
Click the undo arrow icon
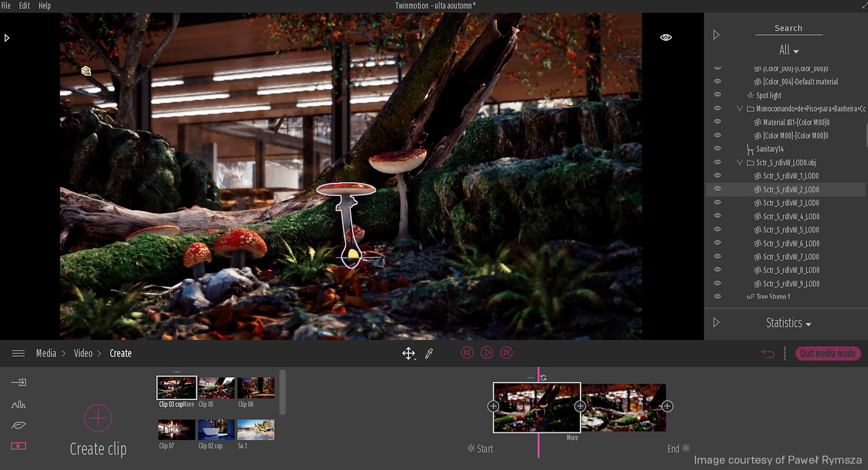(x=767, y=353)
